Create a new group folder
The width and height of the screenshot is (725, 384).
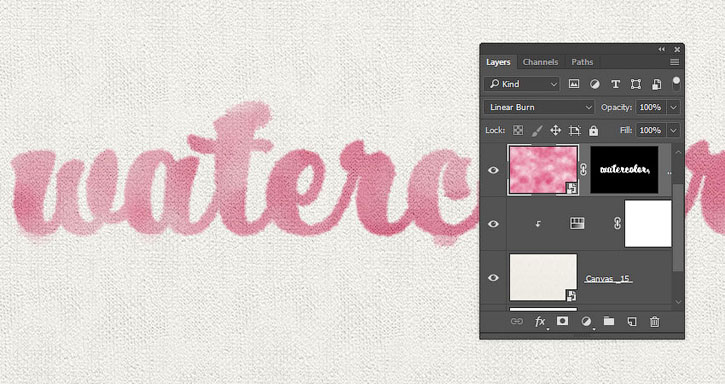(609, 321)
